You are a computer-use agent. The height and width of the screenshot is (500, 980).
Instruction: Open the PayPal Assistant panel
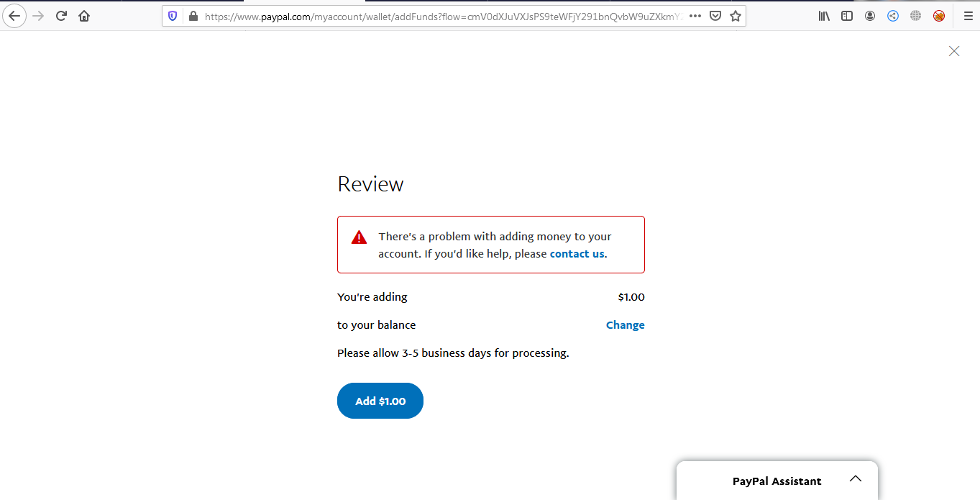coord(777,481)
